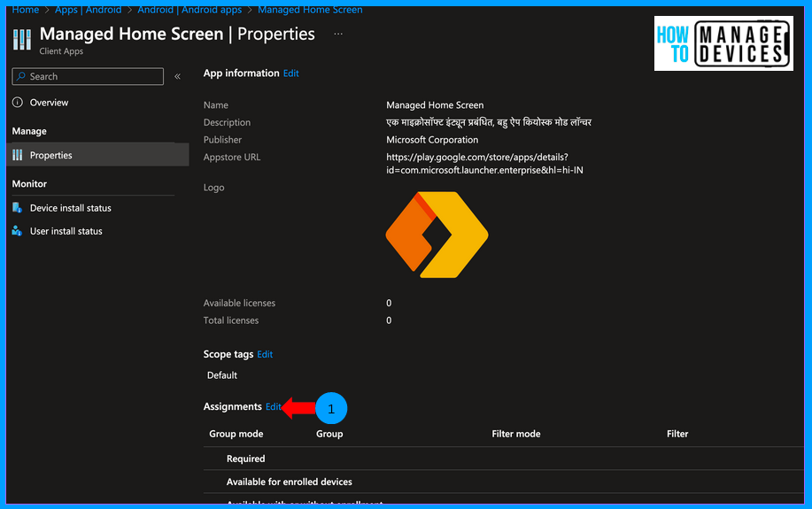Click the Publisher field label
Image resolution: width=812 pixels, height=509 pixels.
[222, 140]
